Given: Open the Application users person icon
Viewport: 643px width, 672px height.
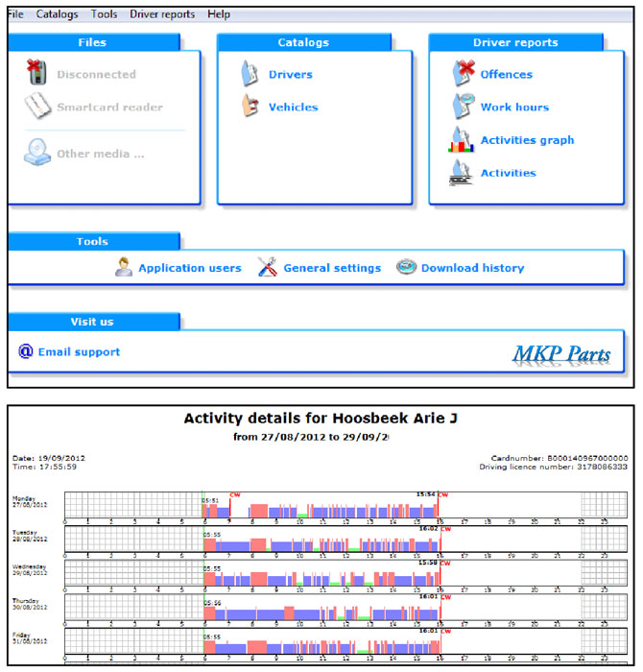Looking at the screenshot, I should click(x=124, y=267).
